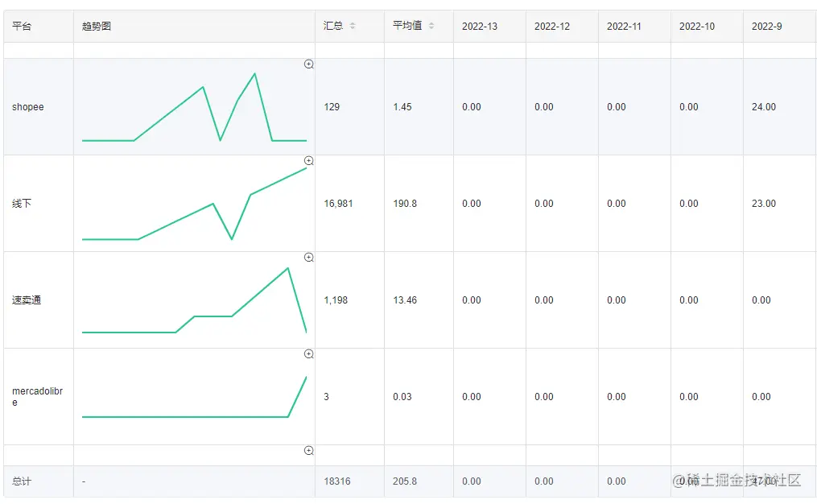The width and height of the screenshot is (817, 504).
Task: Click the shopee 2022-13 cell 0.00
Action: 472,107
